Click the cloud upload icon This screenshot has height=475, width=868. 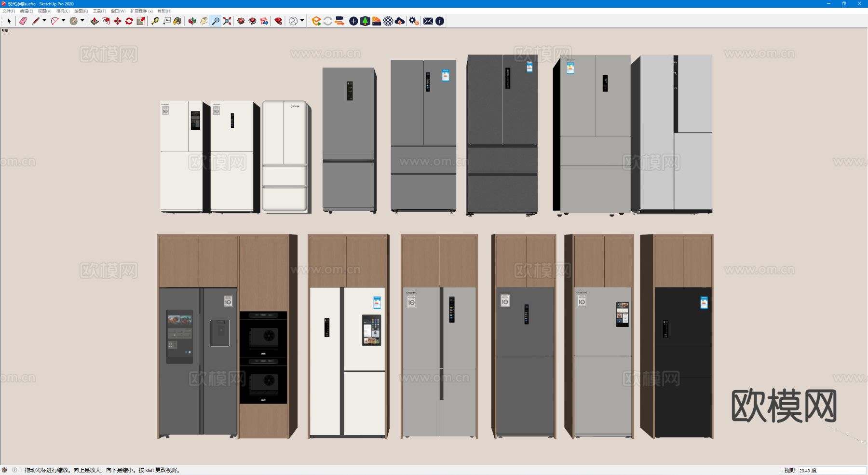click(400, 21)
